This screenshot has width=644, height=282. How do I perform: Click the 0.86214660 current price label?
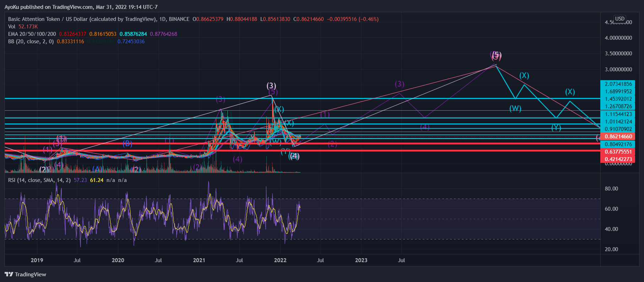[618, 137]
